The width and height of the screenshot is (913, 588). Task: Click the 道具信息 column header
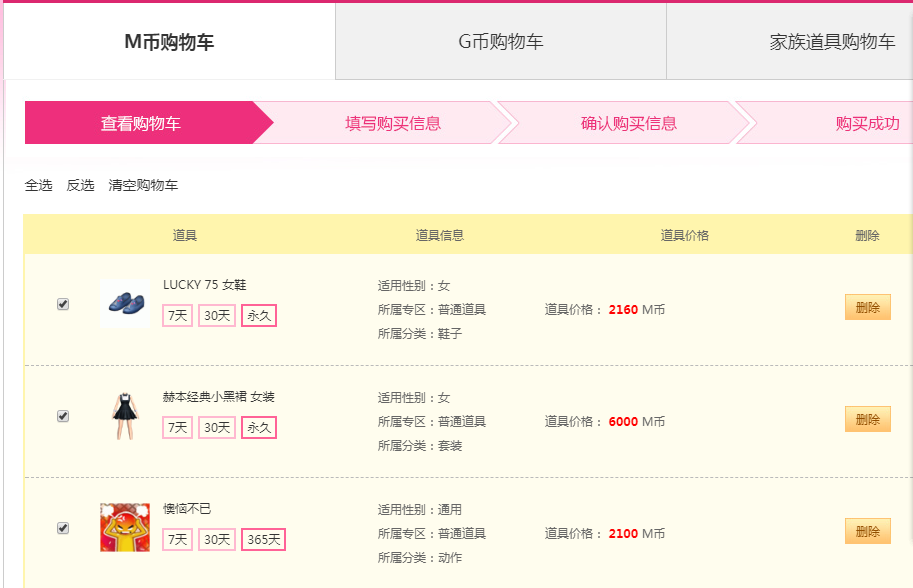[x=440, y=235]
